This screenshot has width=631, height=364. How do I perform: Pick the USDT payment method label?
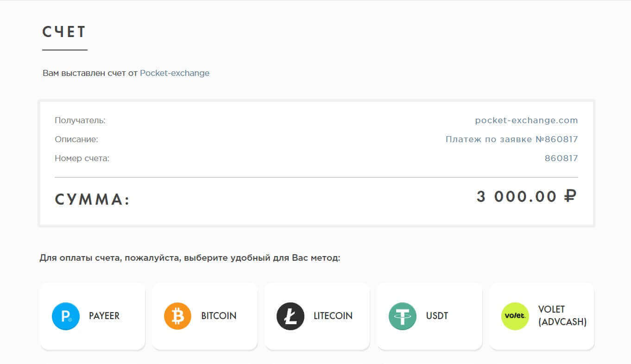pyautogui.click(x=437, y=316)
